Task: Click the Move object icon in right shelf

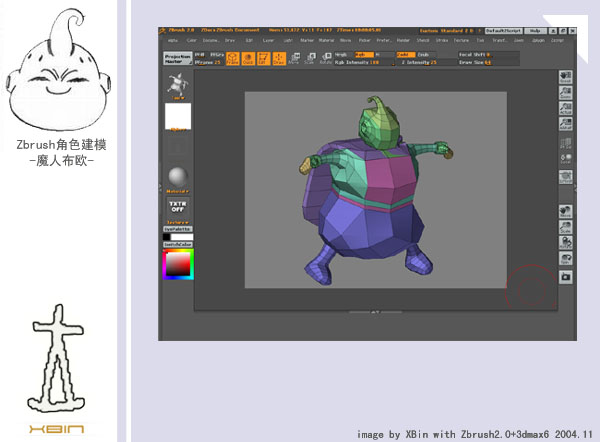Action: (566, 211)
